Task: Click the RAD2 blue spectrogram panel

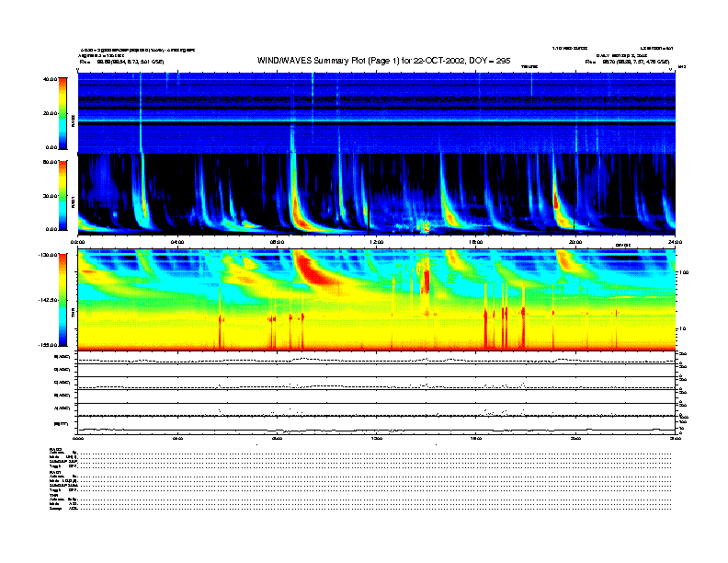Action: click(x=377, y=113)
